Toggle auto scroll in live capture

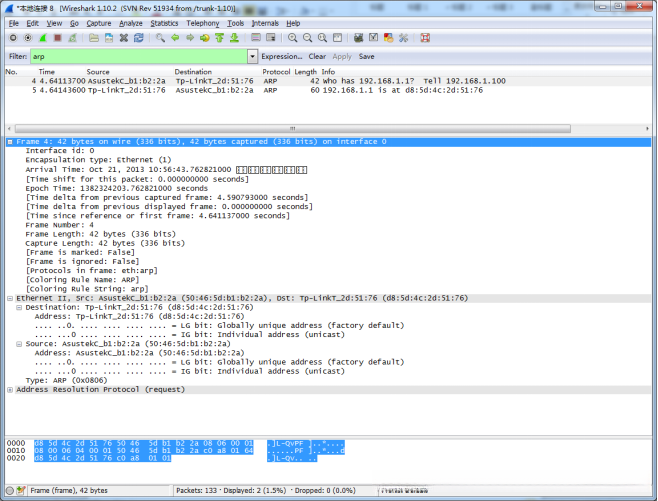tap(269, 38)
